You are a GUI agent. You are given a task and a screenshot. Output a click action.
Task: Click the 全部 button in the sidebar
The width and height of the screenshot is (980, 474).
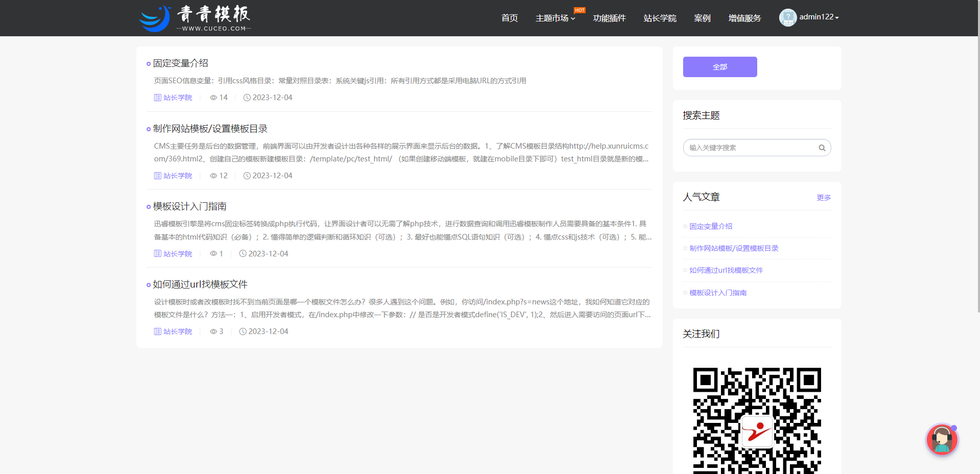(x=719, y=67)
